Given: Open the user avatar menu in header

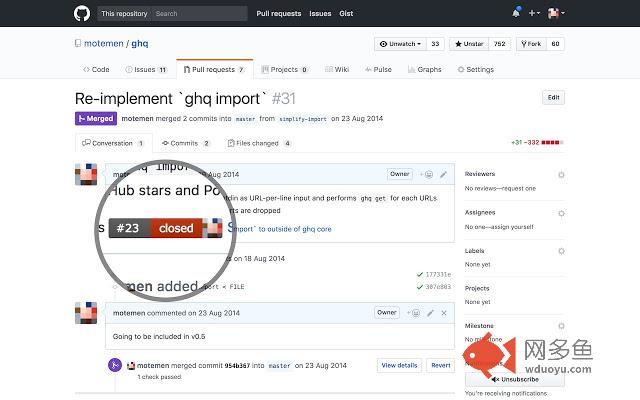Looking at the screenshot, I should pos(556,13).
